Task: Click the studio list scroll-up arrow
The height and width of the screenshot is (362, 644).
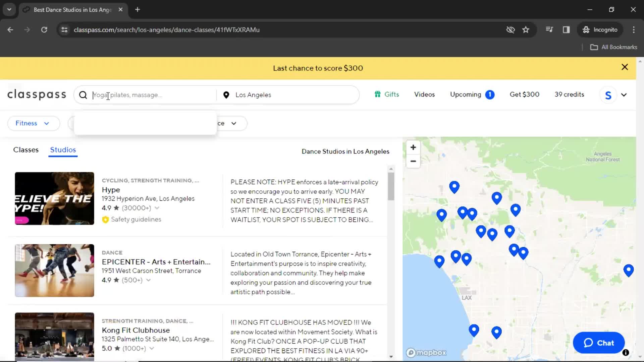Action: pyautogui.click(x=391, y=169)
